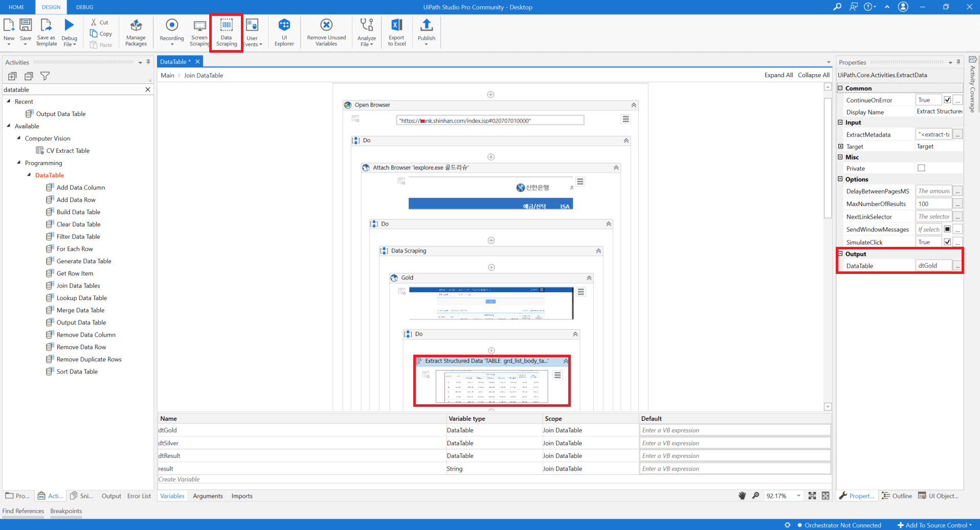Start Screen Scraping
Image resolution: width=980 pixels, height=530 pixels.
[199, 32]
